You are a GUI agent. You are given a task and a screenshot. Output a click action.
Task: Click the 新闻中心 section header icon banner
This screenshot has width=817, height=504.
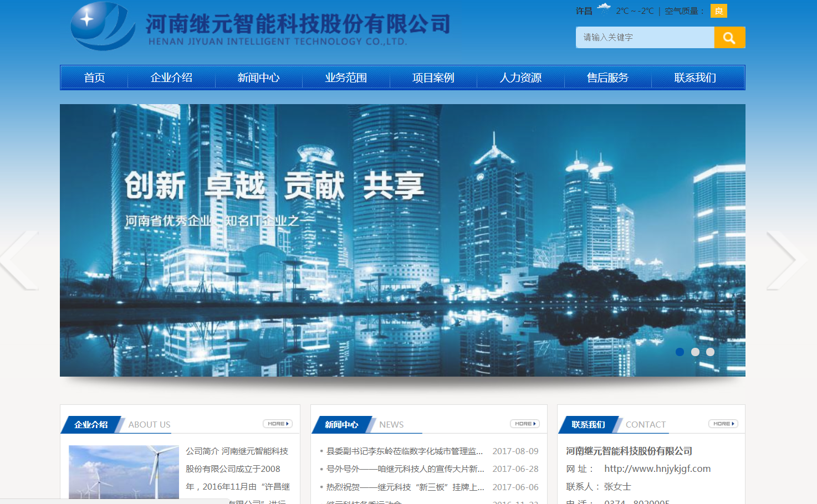342,424
